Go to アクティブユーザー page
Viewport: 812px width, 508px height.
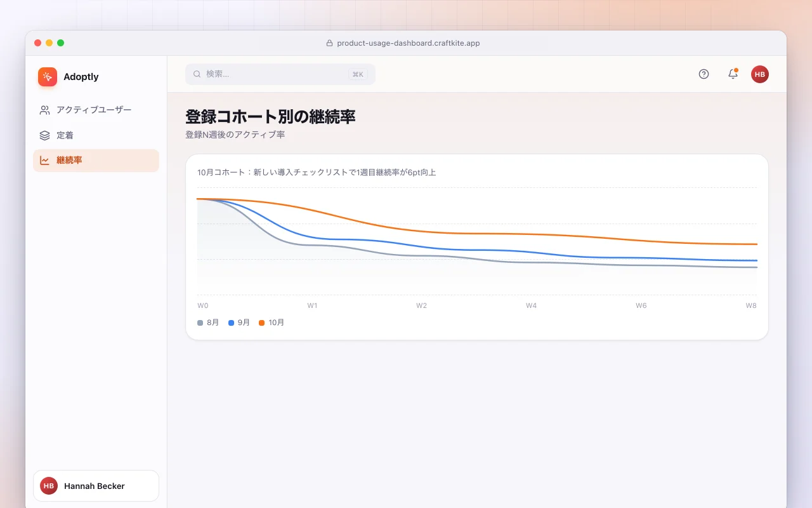[x=96, y=110]
